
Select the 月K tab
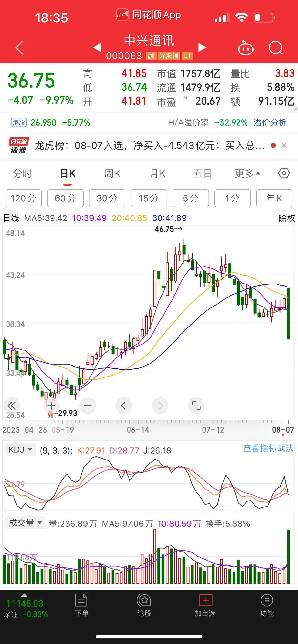click(158, 174)
